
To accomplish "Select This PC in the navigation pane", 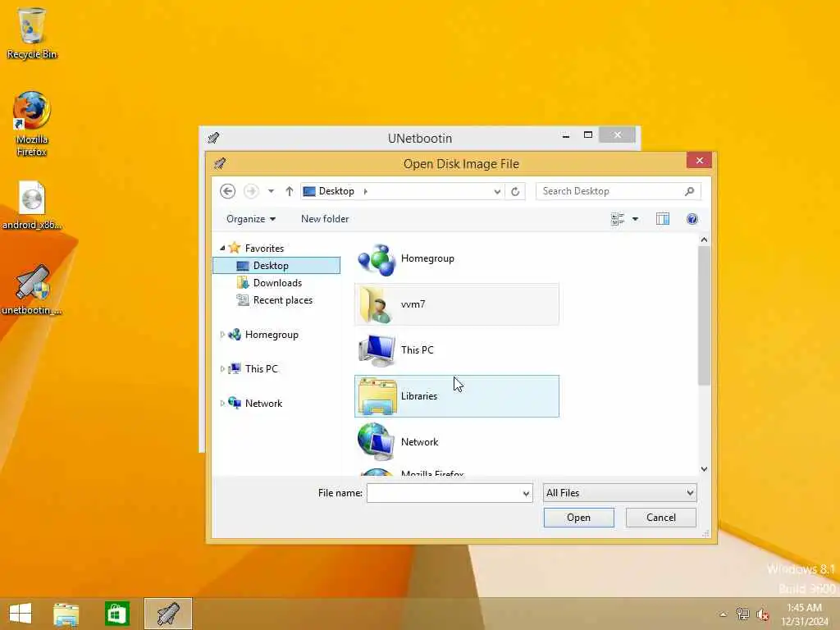I will 261,369.
